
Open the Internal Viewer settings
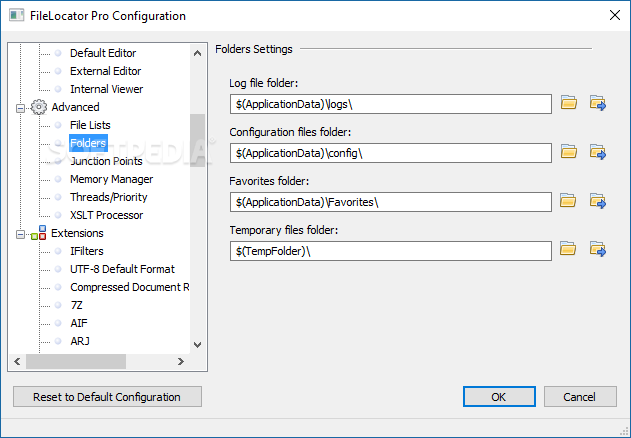(106, 89)
